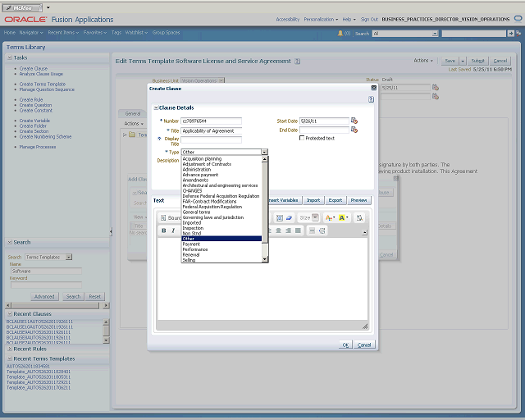Screen dimensions: 525x420
Task: Open the Navigator menu
Action: coord(31,33)
